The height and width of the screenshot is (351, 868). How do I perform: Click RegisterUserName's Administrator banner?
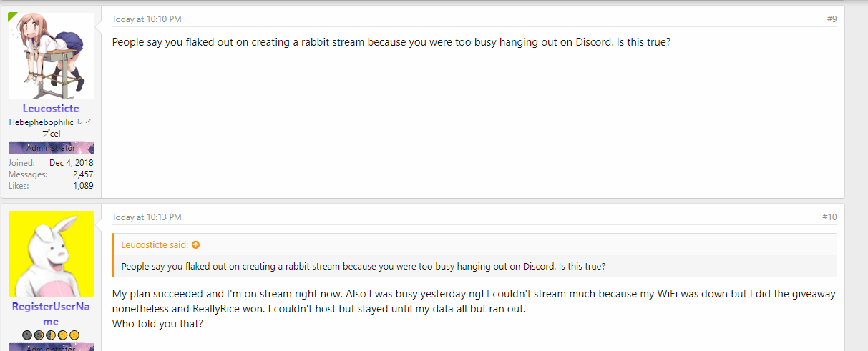tap(51, 347)
